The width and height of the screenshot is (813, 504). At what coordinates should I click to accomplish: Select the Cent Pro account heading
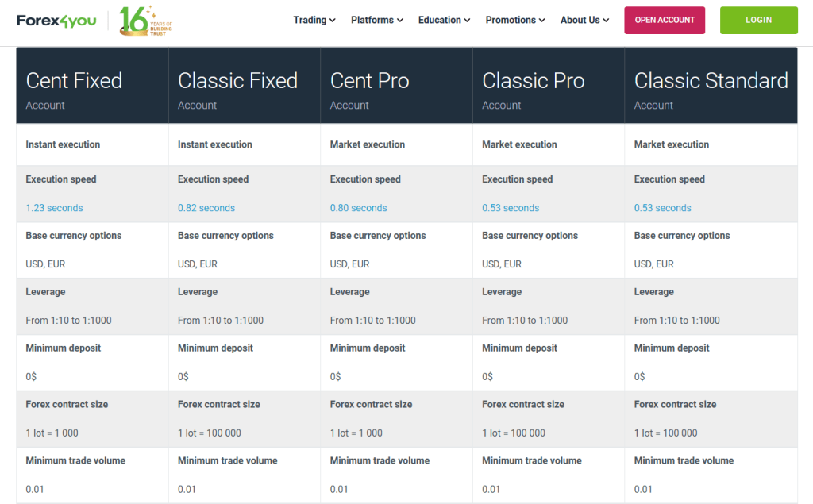click(370, 81)
